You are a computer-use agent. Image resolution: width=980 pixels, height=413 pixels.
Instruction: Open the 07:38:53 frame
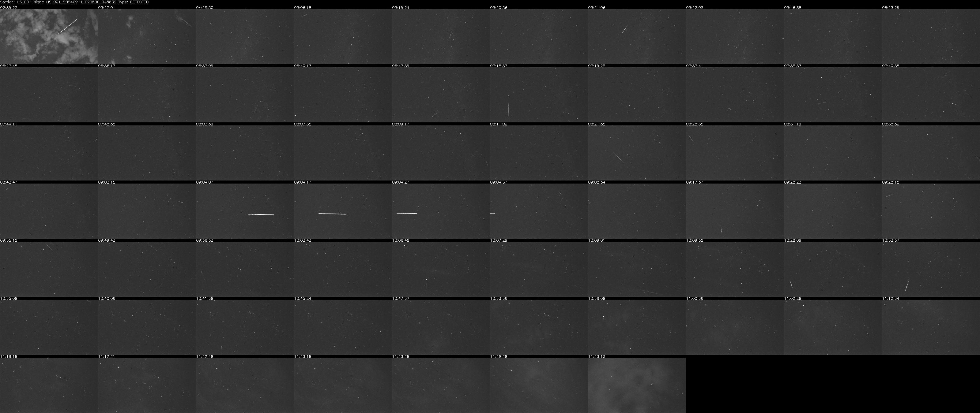[833, 95]
